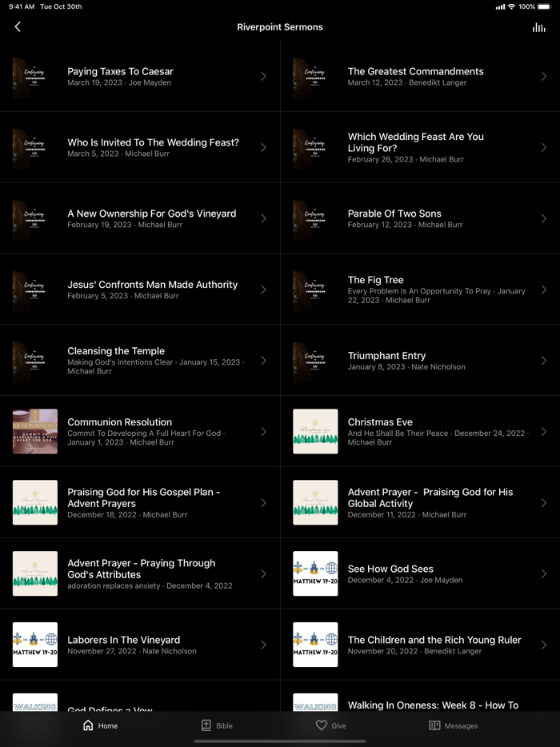The image size is (560, 747).
Task: Tap the back arrow icon
Action: coord(18,26)
